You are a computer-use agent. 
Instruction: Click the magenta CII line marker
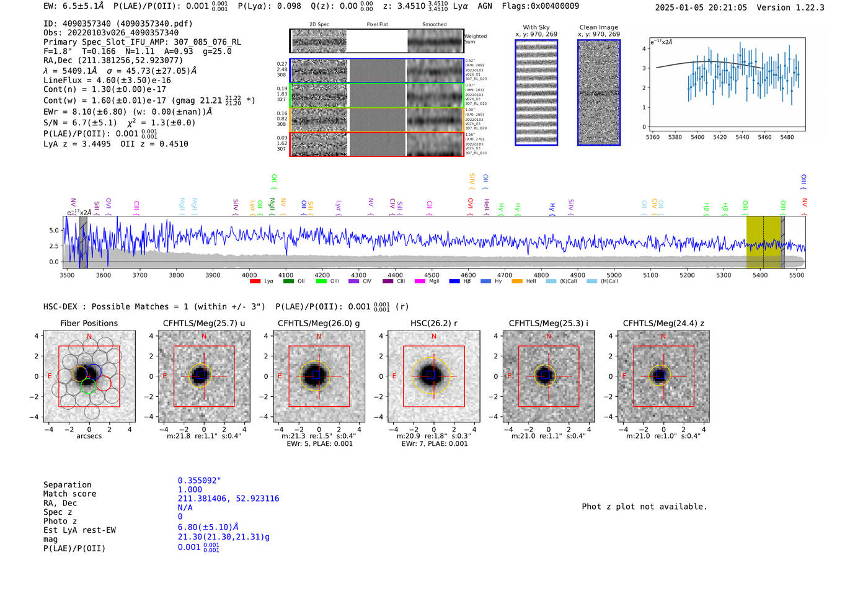[429, 207]
